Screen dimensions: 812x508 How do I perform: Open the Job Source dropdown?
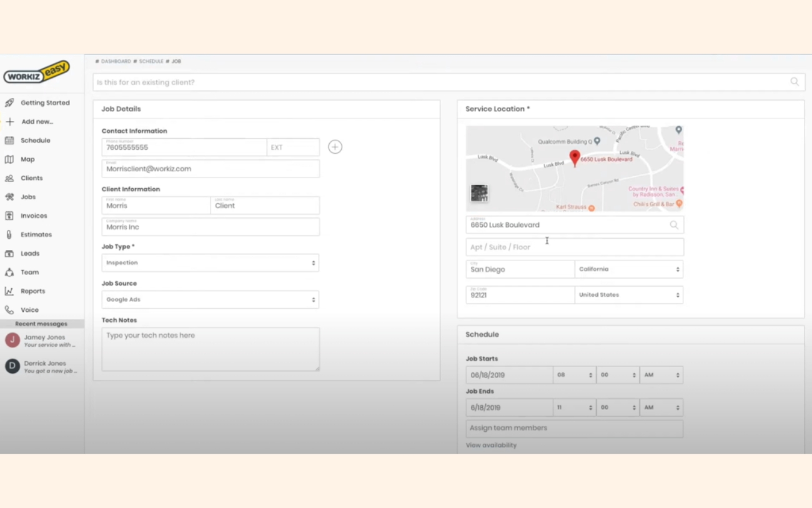coord(210,300)
